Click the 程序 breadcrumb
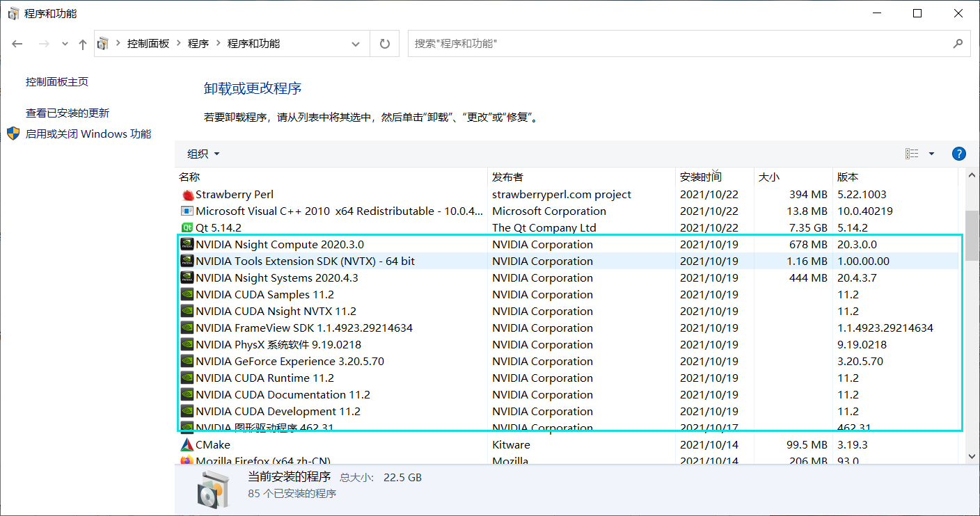The width and height of the screenshot is (980, 516). click(198, 44)
